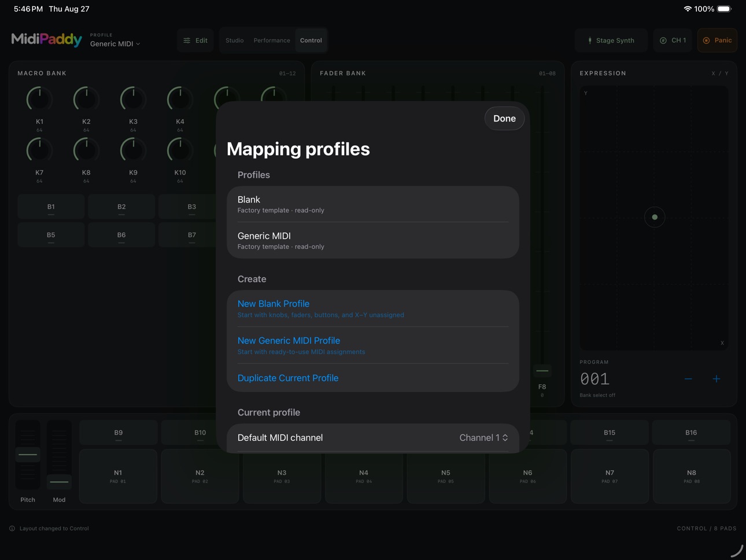Close mapping profiles with Done
The height and width of the screenshot is (560, 746).
504,119
